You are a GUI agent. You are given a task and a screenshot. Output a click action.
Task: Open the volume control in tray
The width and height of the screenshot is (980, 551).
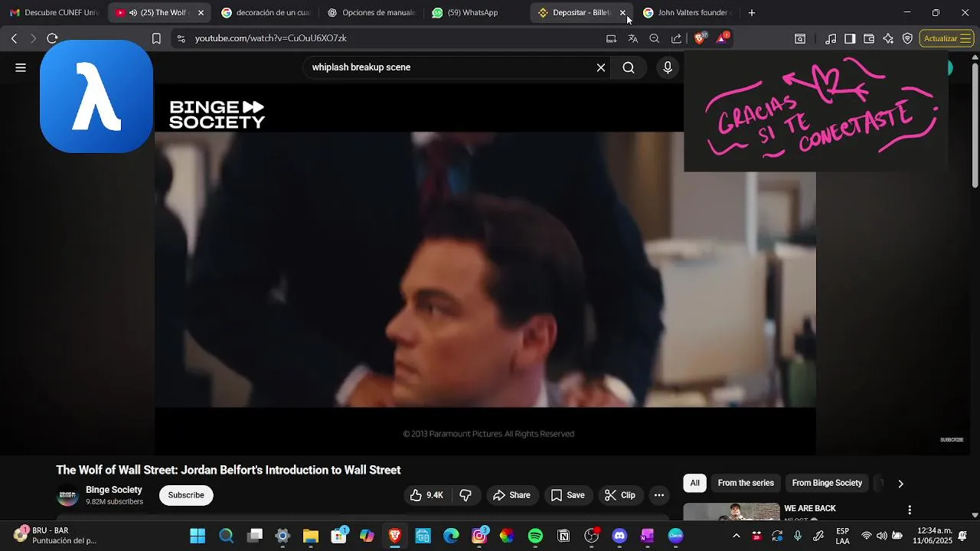coord(882,536)
